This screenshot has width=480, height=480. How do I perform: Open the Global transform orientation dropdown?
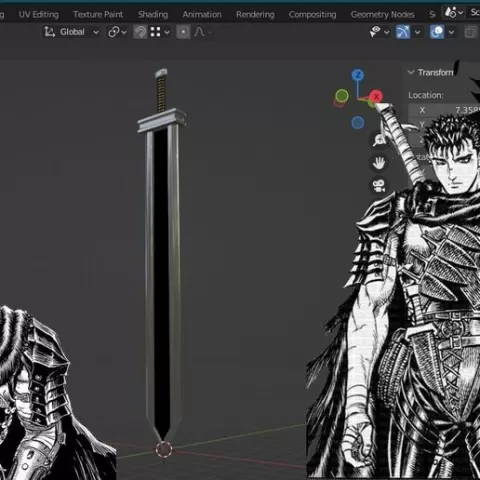point(72,32)
